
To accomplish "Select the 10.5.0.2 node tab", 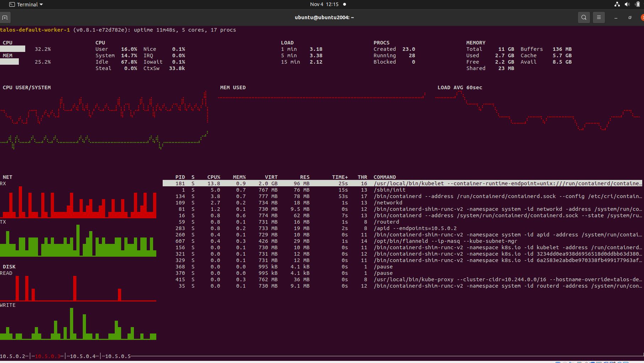I will [13, 356].
